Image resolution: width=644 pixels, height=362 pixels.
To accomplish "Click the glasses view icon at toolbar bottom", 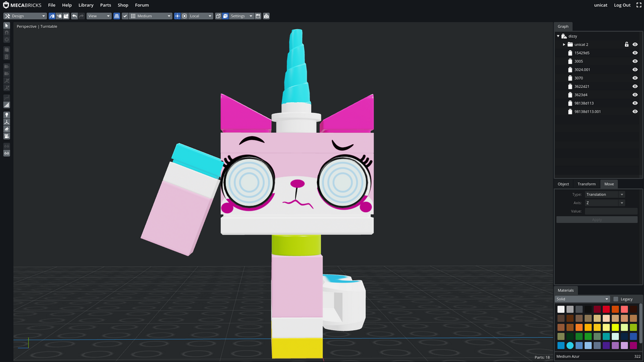I will [x=7, y=153].
